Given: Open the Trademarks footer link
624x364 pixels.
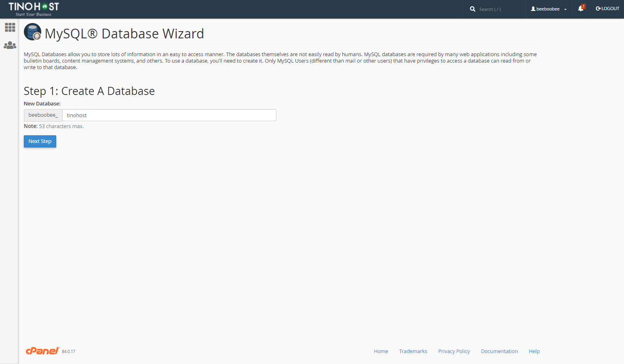Looking at the screenshot, I should (413, 351).
